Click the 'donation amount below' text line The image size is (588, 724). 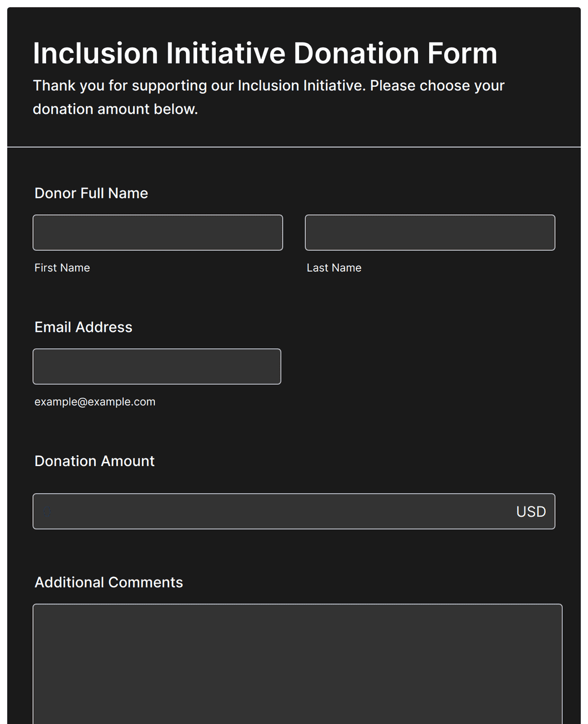point(115,109)
